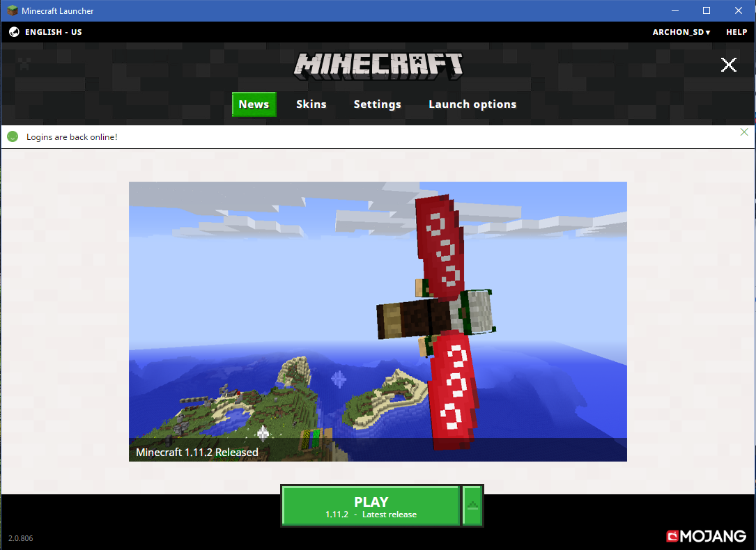The width and height of the screenshot is (756, 550).
Task: Click the faint creeper face icon
Action: click(24, 63)
